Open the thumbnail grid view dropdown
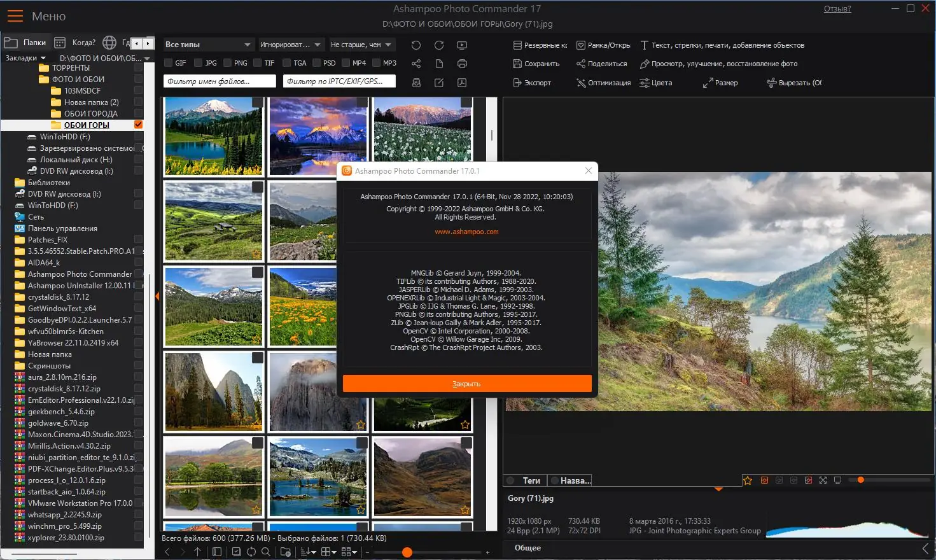Screen dimensions: 936x560 [329, 552]
